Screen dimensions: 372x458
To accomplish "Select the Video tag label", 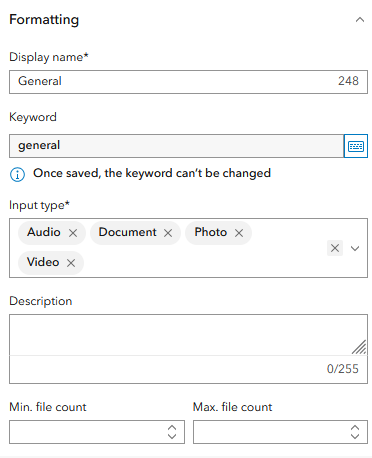I will (43, 262).
